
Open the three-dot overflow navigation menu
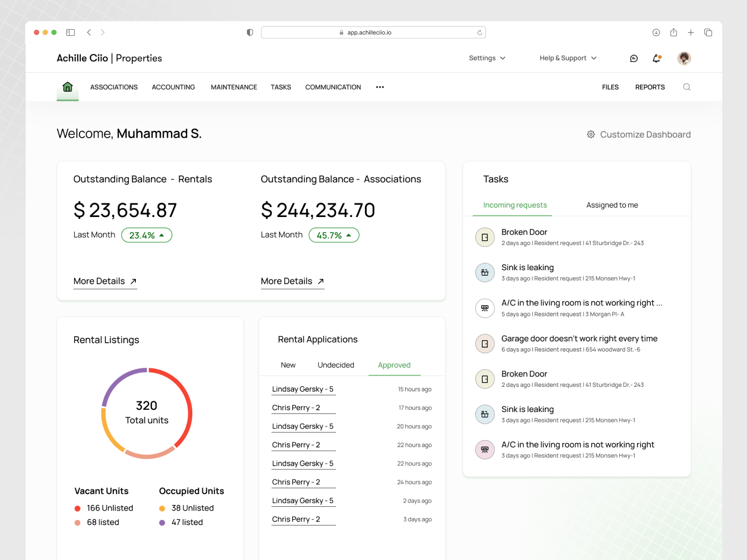(380, 87)
